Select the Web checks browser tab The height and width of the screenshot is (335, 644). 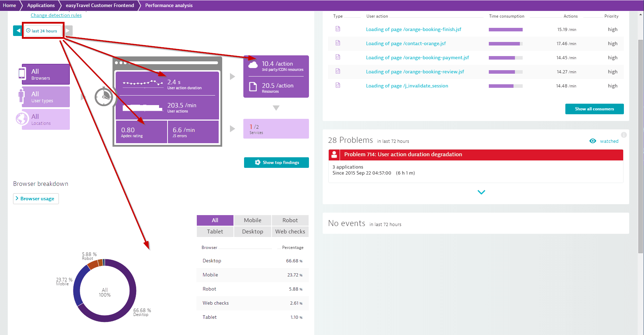(290, 232)
